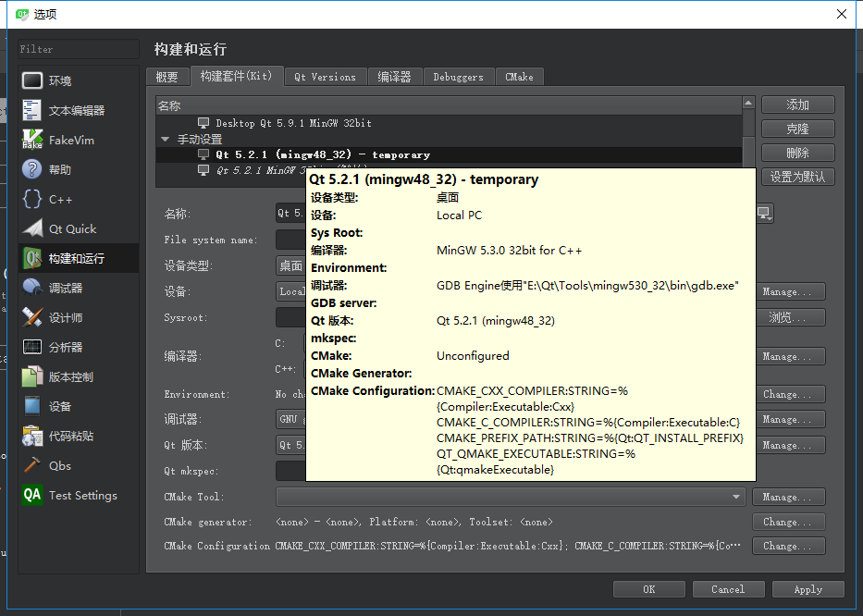Open the 分析器 settings category

click(78, 348)
